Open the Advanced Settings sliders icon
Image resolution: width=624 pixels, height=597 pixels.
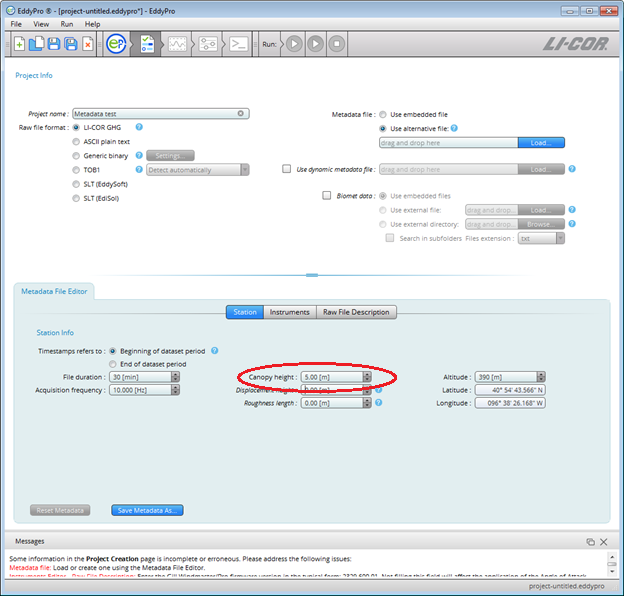(208, 44)
